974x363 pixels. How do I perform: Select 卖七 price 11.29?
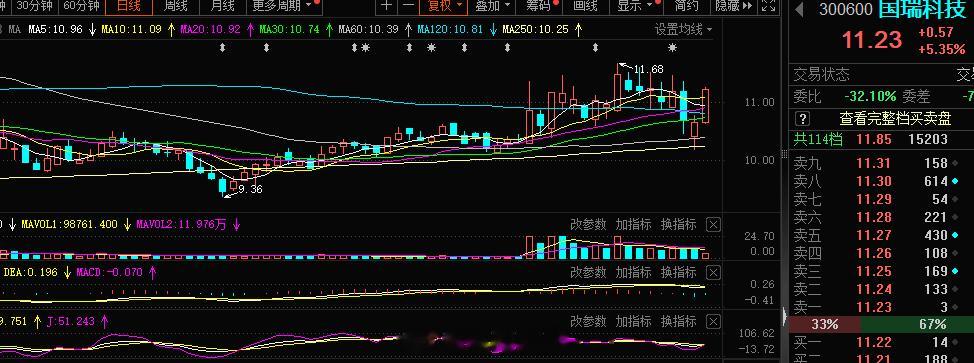(873, 200)
